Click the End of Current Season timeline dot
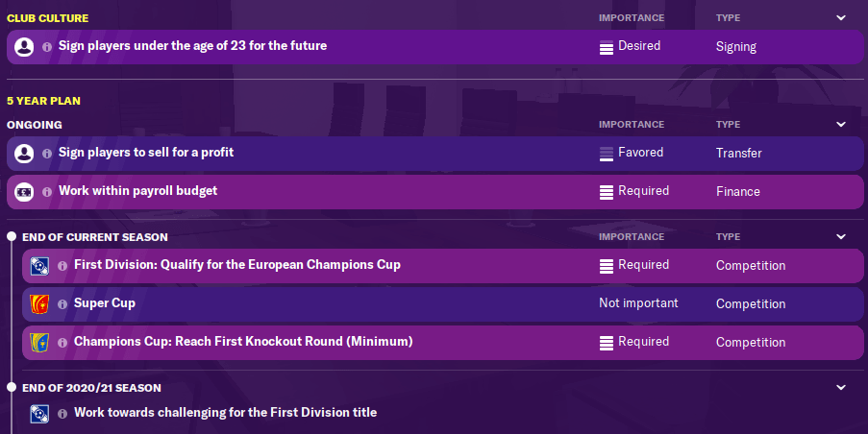Viewport: 868px width, 434px height. click(12, 237)
